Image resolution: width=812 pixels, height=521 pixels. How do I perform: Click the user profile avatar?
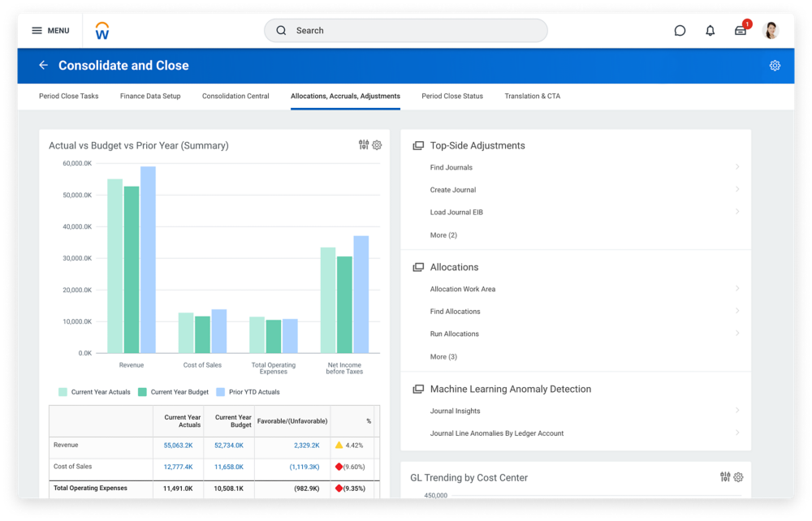coord(771,31)
